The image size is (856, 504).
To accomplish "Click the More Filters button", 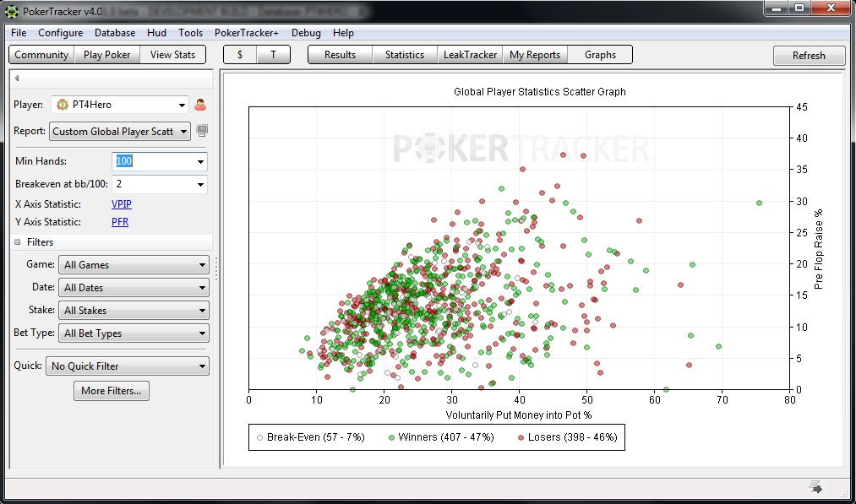I will [111, 391].
